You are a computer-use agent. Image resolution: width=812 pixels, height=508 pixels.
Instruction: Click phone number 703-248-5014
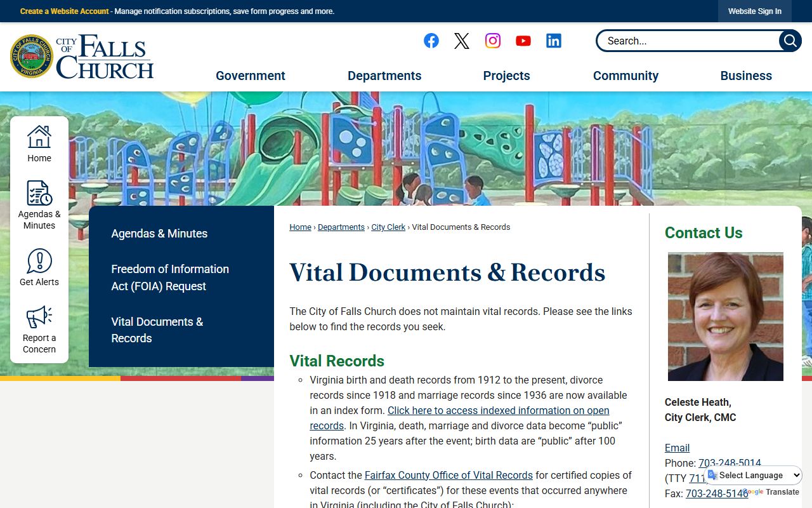(730, 463)
